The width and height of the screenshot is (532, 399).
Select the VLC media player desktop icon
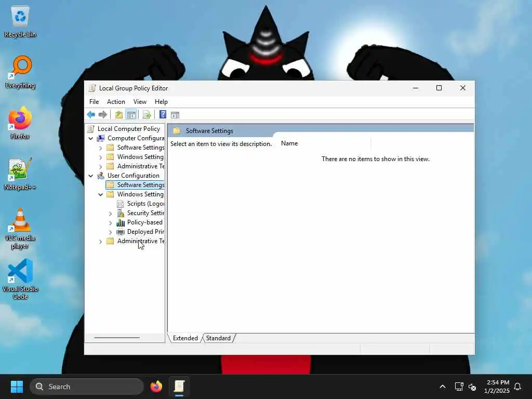tap(20, 229)
